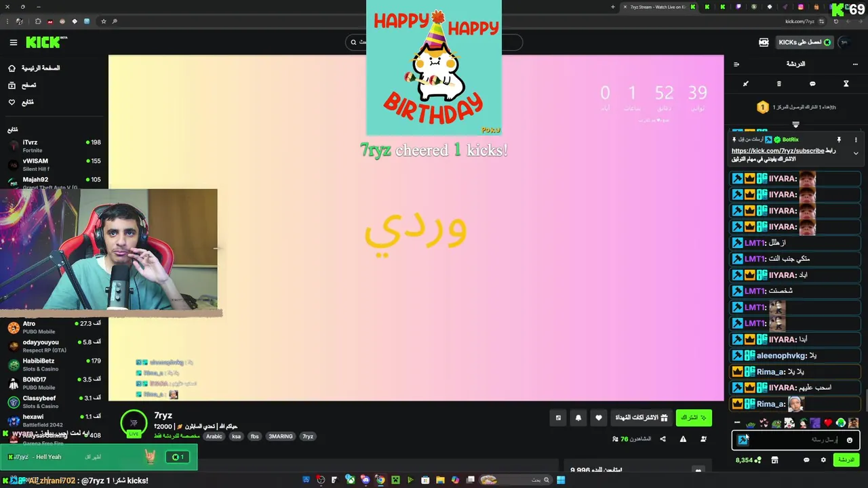Open the kick.com/7ryz/subscribe link

[778, 151]
